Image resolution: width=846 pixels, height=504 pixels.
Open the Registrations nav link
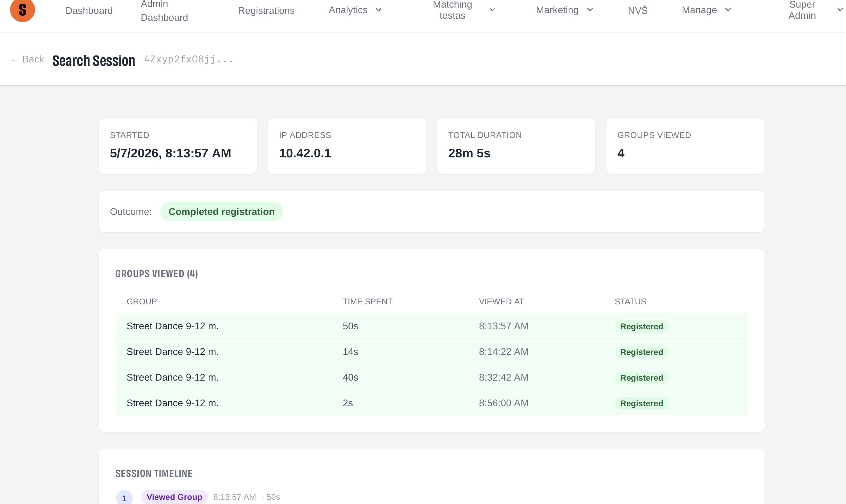point(266,10)
